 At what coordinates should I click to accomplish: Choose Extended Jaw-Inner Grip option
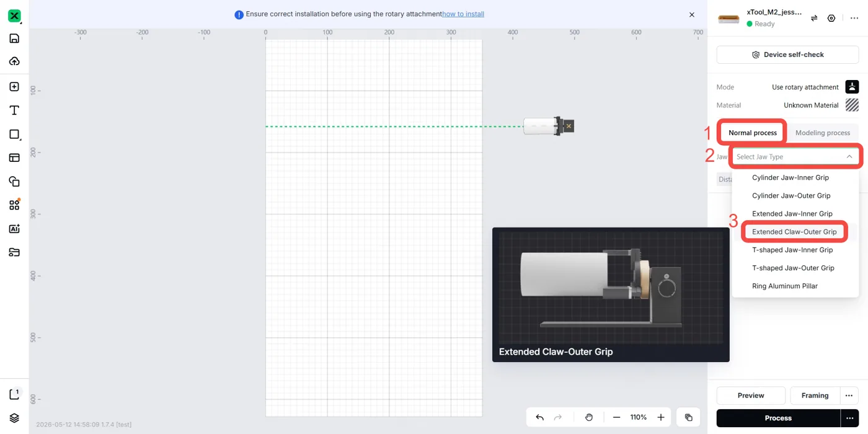(792, 213)
